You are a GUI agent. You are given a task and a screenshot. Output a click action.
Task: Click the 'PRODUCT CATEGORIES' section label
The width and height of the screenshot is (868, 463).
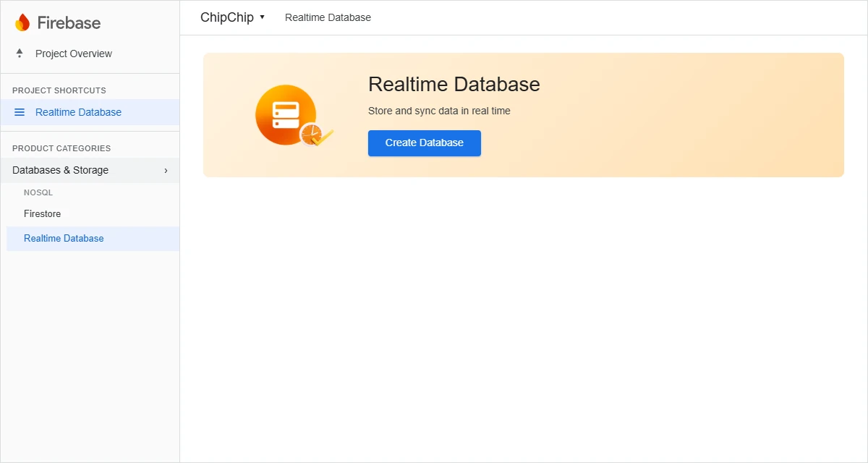61,148
